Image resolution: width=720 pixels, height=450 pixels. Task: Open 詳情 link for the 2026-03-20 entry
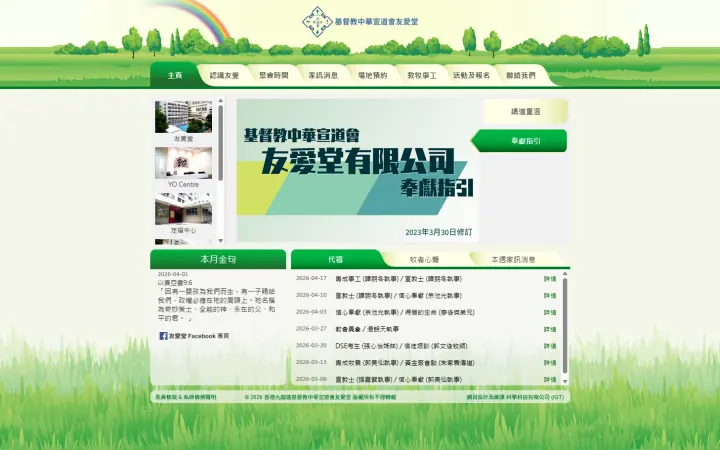point(550,346)
